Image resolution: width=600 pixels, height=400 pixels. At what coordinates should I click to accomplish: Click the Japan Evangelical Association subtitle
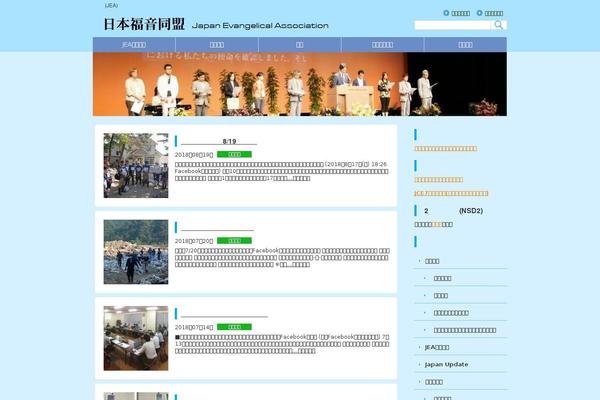(x=260, y=26)
